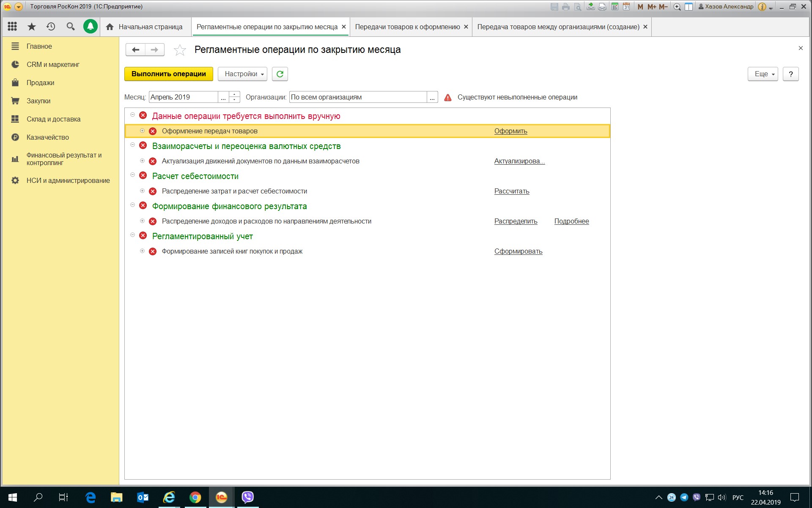
Task: Open the history clock icon
Action: (x=51, y=27)
